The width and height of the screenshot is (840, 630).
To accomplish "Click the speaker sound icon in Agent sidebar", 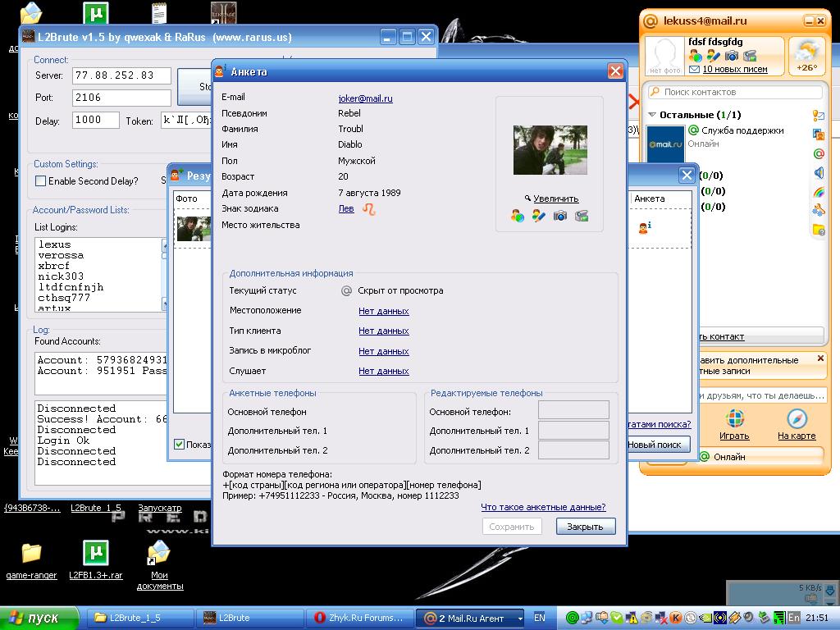I will (818, 172).
